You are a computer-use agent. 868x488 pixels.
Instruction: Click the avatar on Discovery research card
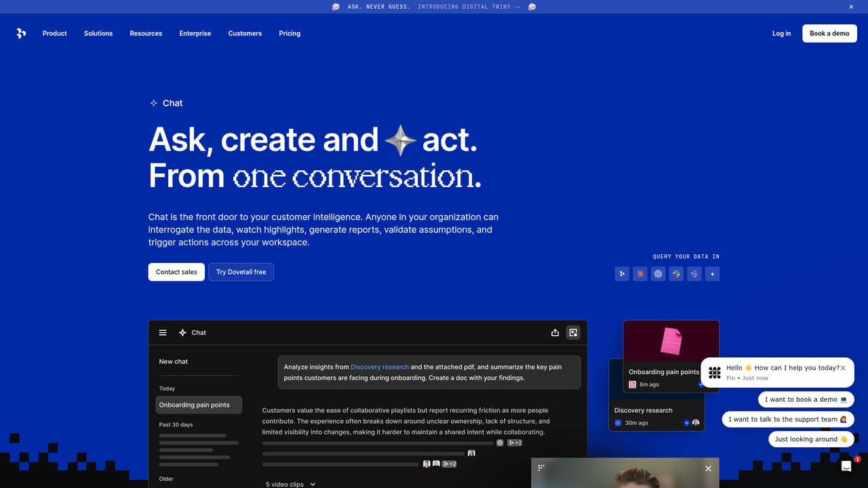[x=696, y=423]
